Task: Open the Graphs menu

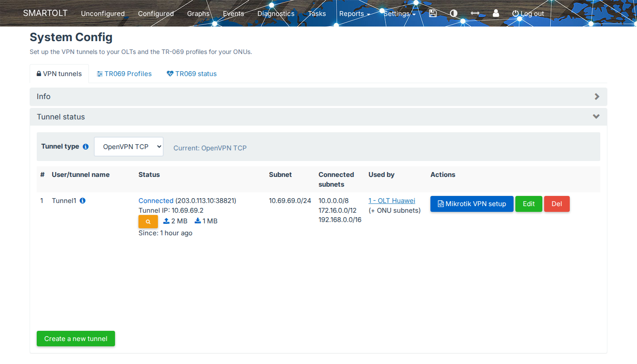Action: [198, 14]
